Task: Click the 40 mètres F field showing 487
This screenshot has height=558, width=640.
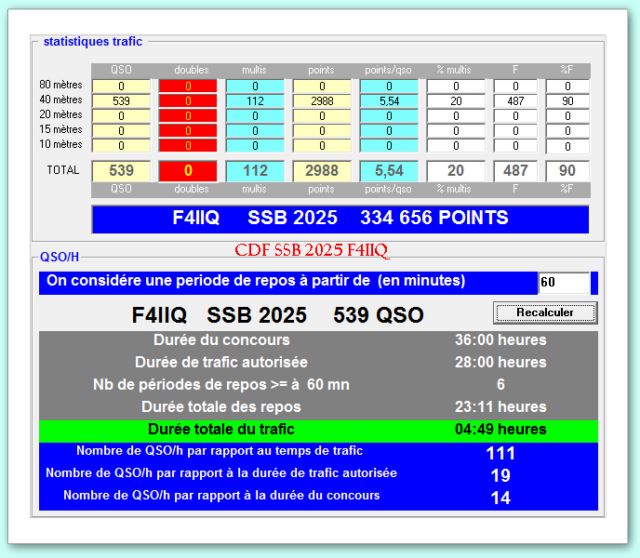Action: coord(517,101)
